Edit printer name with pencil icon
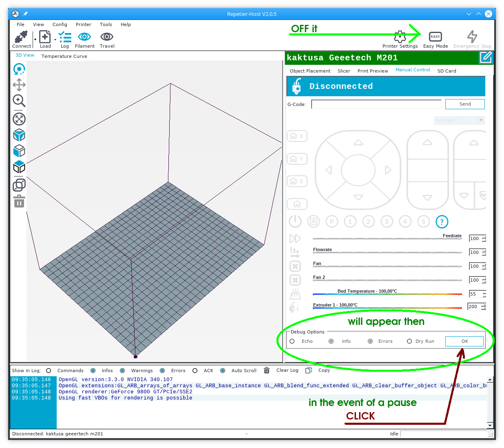 [486, 57]
